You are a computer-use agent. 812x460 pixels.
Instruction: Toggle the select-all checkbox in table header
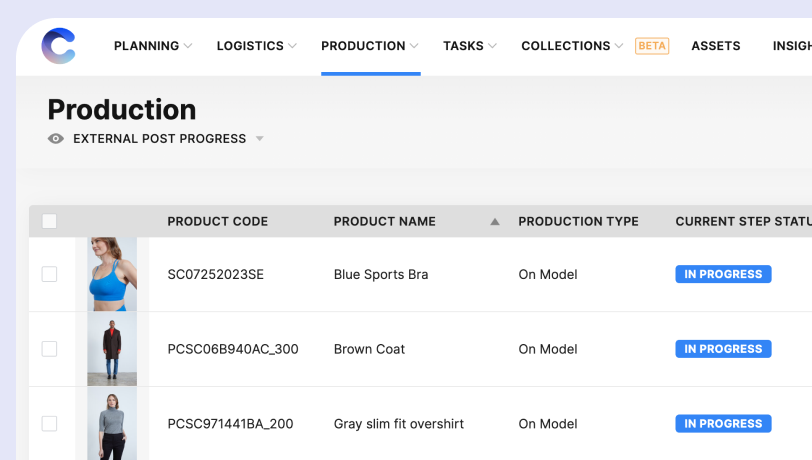click(x=49, y=222)
